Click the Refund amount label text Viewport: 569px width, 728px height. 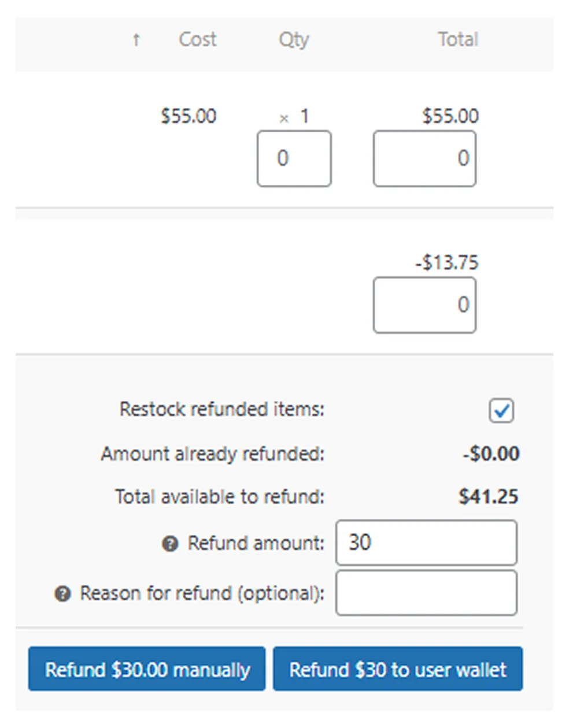(256, 544)
